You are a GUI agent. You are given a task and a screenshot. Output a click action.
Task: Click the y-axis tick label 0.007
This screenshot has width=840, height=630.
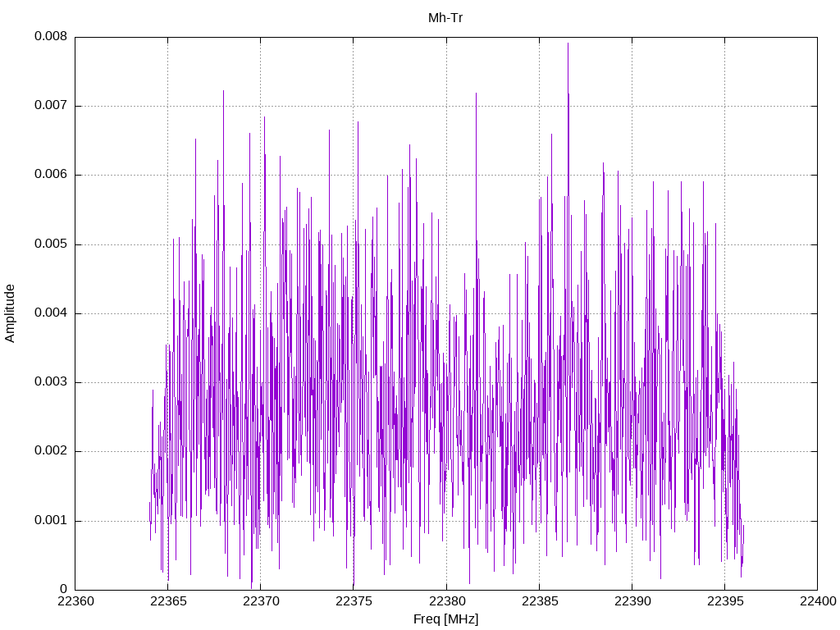click(x=51, y=106)
